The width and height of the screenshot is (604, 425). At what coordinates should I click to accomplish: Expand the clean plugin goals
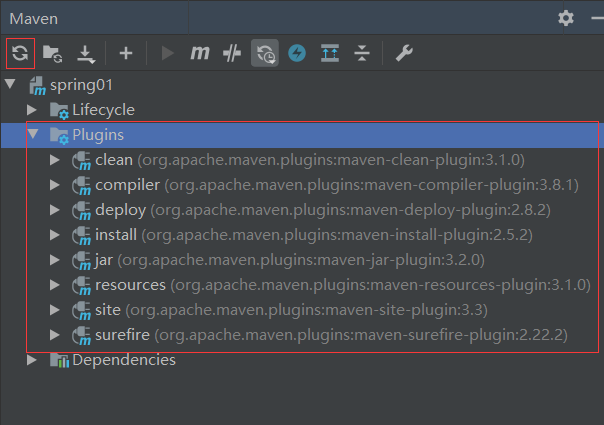point(55,160)
